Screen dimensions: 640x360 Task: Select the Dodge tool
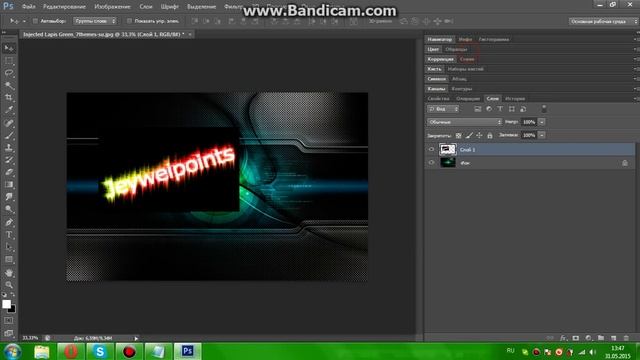tap(9, 209)
